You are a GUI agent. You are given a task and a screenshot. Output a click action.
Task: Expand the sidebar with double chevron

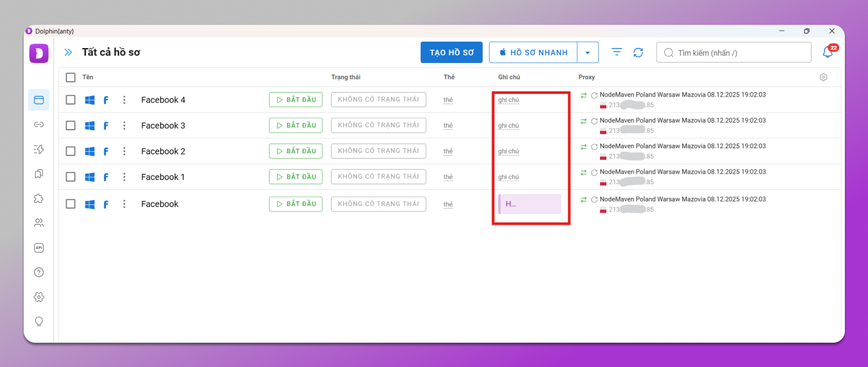(68, 53)
